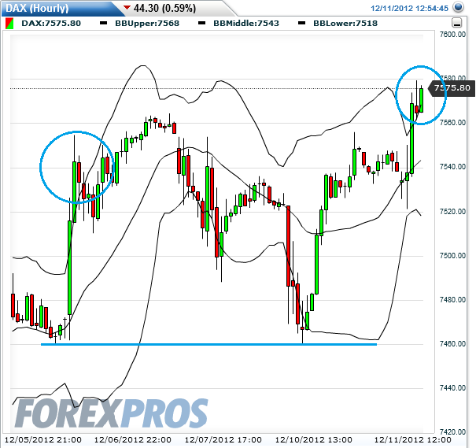Click the 7420.00 price axis label
476x448 pixels.
point(452,431)
